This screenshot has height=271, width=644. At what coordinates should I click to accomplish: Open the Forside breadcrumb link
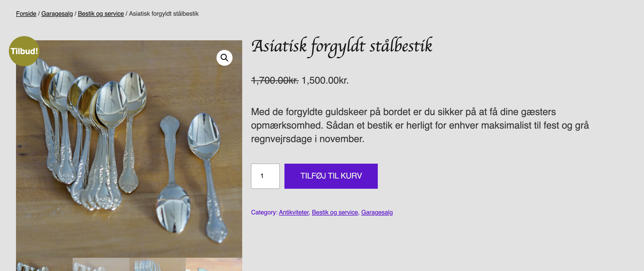pos(26,14)
